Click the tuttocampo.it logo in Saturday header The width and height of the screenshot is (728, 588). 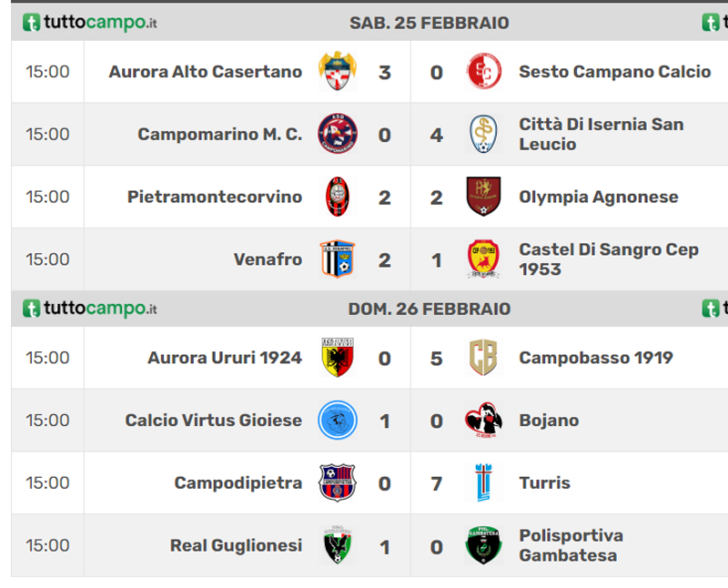(x=89, y=22)
